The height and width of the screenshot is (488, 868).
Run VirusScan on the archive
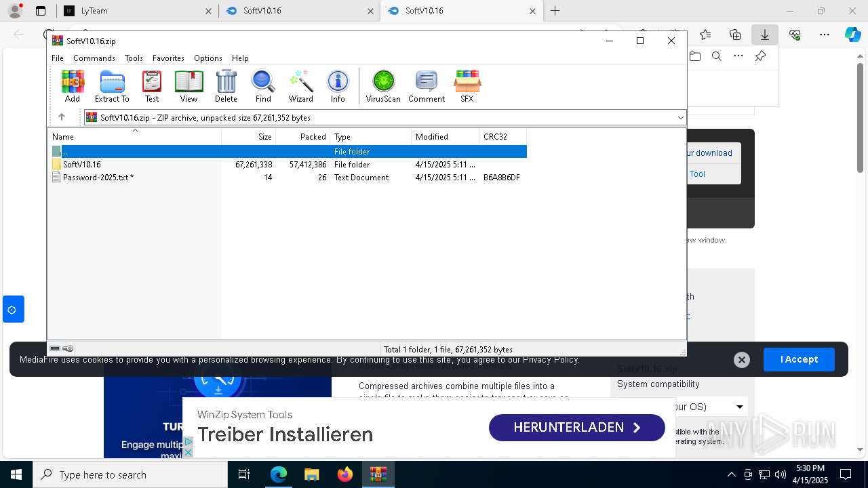pyautogui.click(x=383, y=86)
